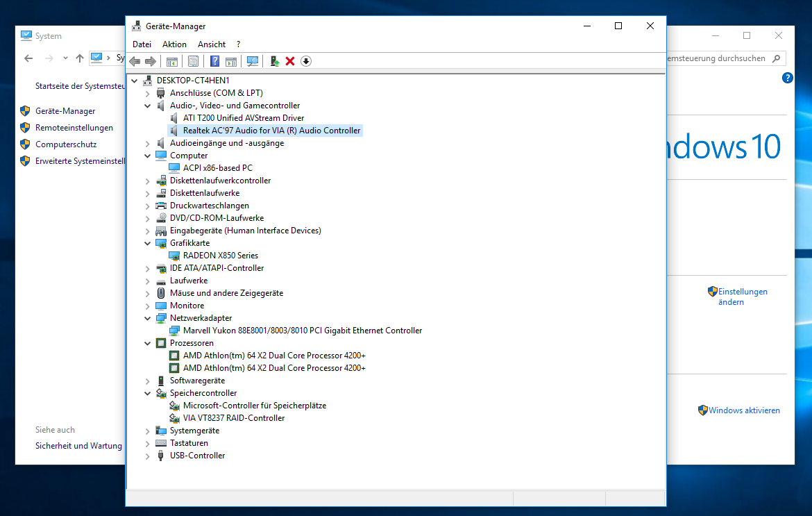This screenshot has height=516, width=812.
Task: Click the blue Help question-mark toolbar icon
Action: tap(214, 61)
